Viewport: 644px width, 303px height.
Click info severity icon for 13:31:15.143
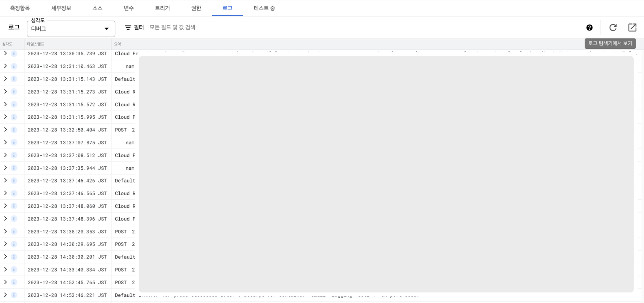14,79
